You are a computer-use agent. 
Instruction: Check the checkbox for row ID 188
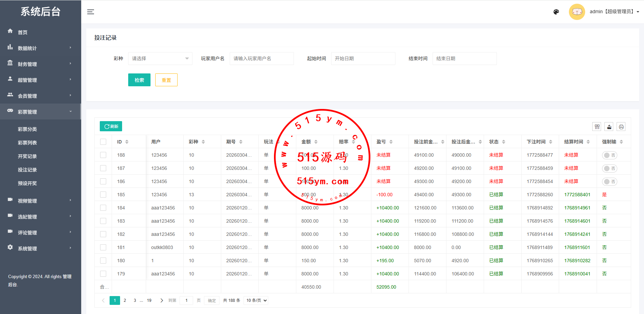(x=103, y=155)
